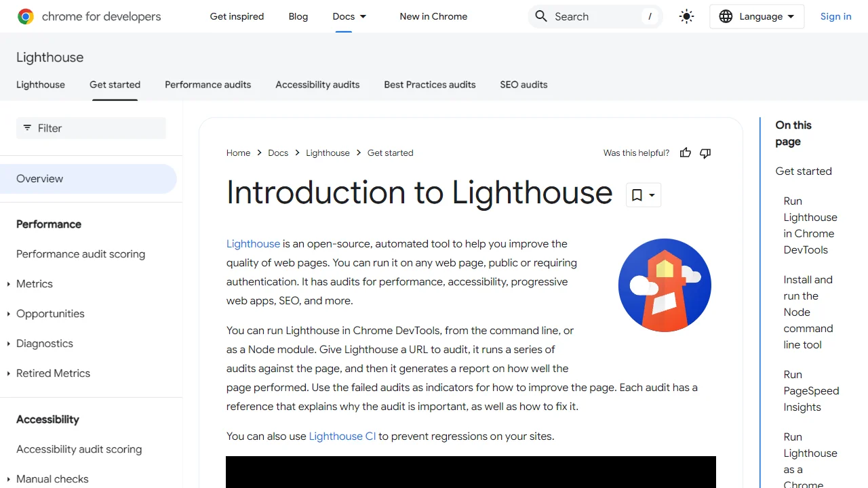Click the Home breadcrumb
Viewport: 868px width, 488px height.
(x=238, y=153)
